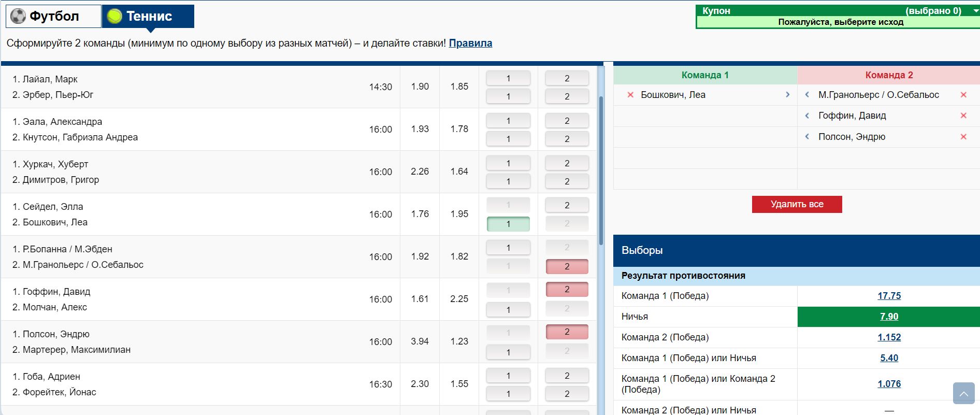The height and width of the screenshot is (415, 980).
Task: Add Димитров, Григор to team 2
Action: pos(567,181)
